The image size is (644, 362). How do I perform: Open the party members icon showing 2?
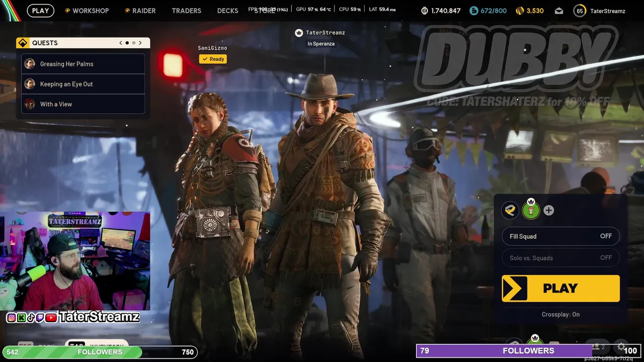pos(599,347)
